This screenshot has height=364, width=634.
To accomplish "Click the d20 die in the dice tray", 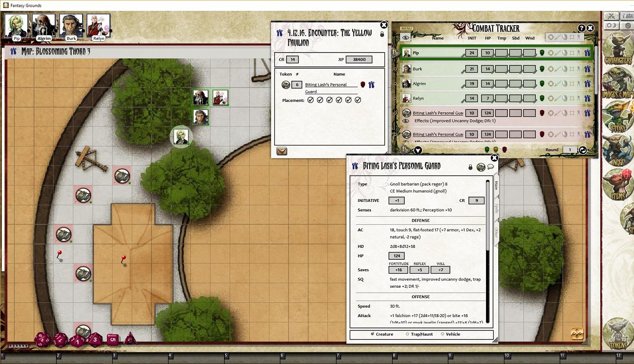I will click(x=42, y=339).
